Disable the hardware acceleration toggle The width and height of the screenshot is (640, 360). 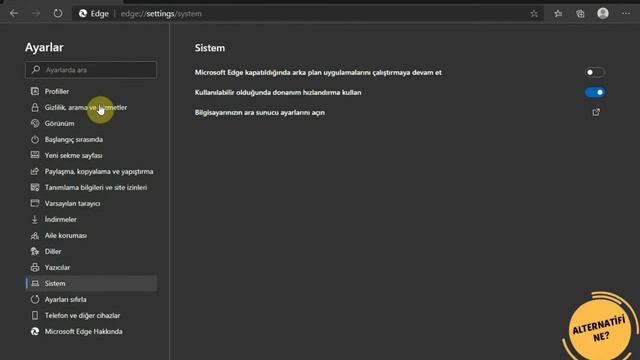point(595,92)
